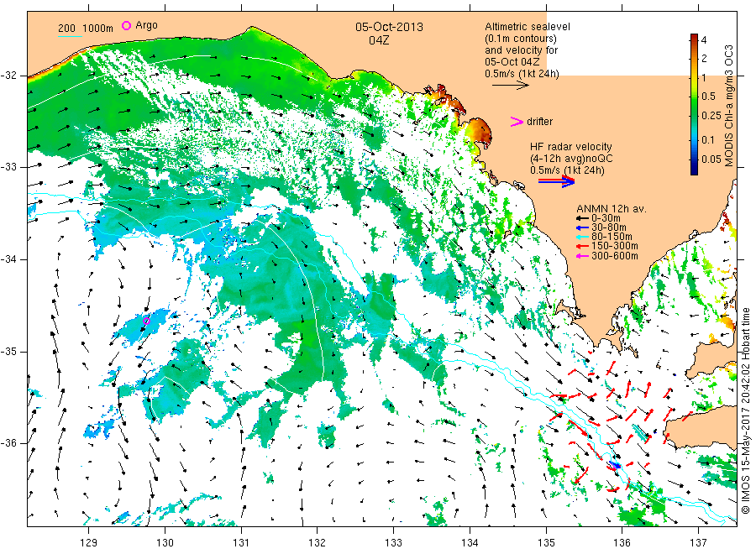Click the high-chlorophyll red-orange coastal patch
Viewport: 756px width, 554px height.
(x=480, y=131)
